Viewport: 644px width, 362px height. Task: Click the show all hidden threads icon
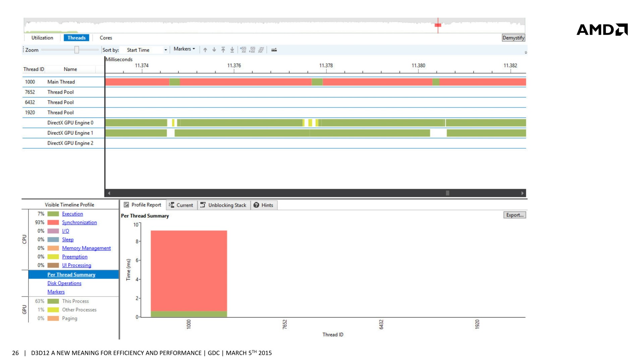(261, 50)
